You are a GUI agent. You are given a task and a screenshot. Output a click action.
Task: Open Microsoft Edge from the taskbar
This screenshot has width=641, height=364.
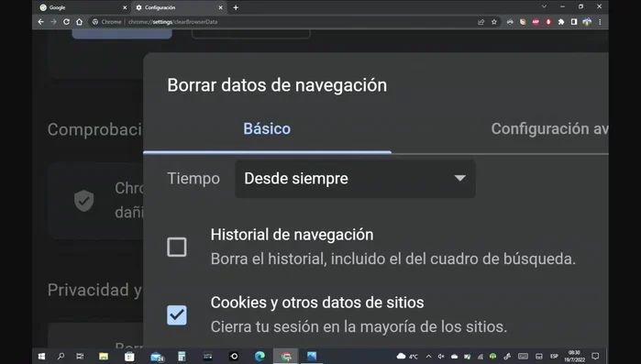click(x=260, y=357)
